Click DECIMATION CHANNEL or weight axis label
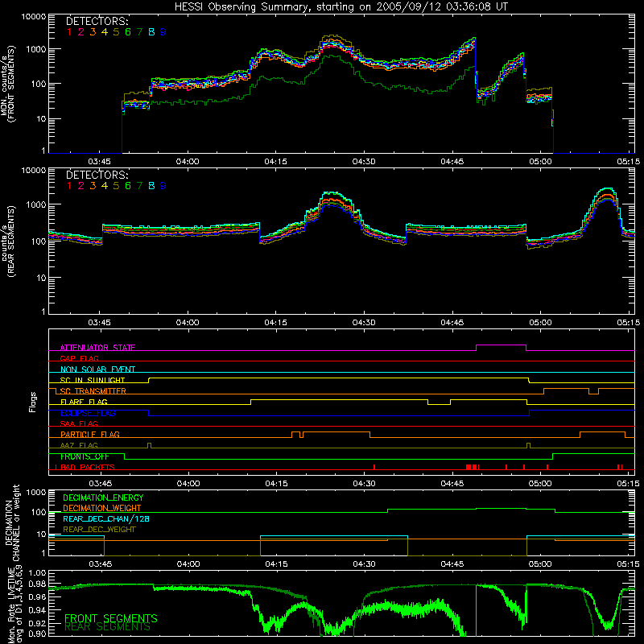644x644 pixels. coord(12,522)
